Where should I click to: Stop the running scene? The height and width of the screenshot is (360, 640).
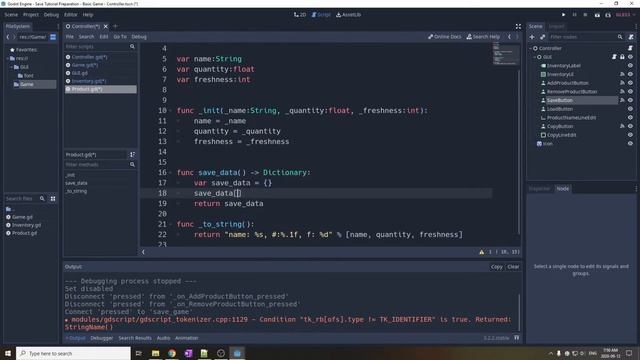click(x=585, y=15)
